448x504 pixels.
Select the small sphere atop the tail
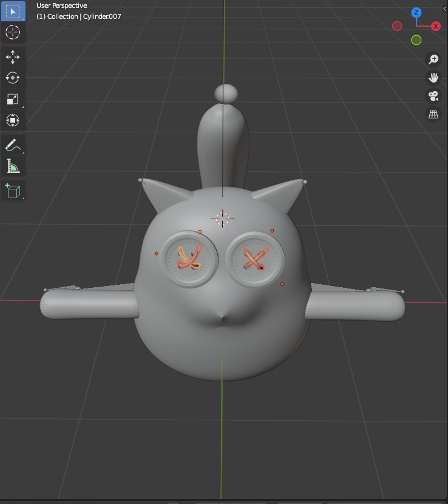[x=226, y=94]
